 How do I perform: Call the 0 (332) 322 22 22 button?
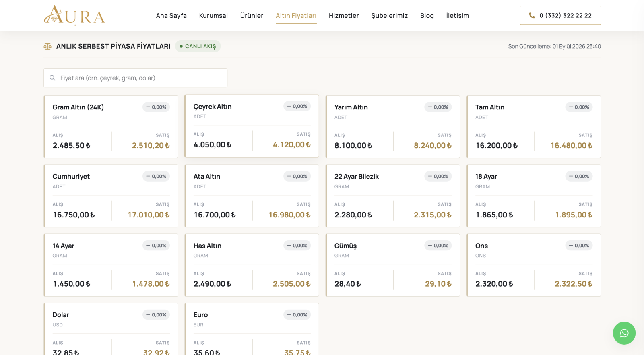tap(560, 15)
